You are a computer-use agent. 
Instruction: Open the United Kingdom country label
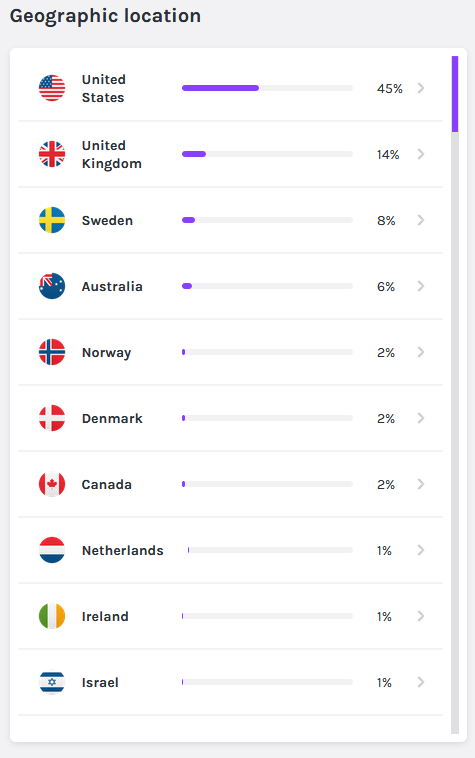[112, 155]
